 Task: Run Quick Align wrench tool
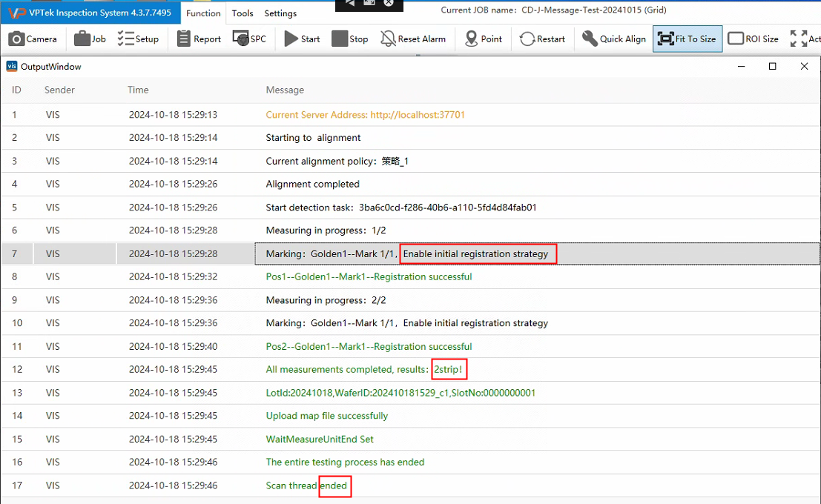(614, 39)
